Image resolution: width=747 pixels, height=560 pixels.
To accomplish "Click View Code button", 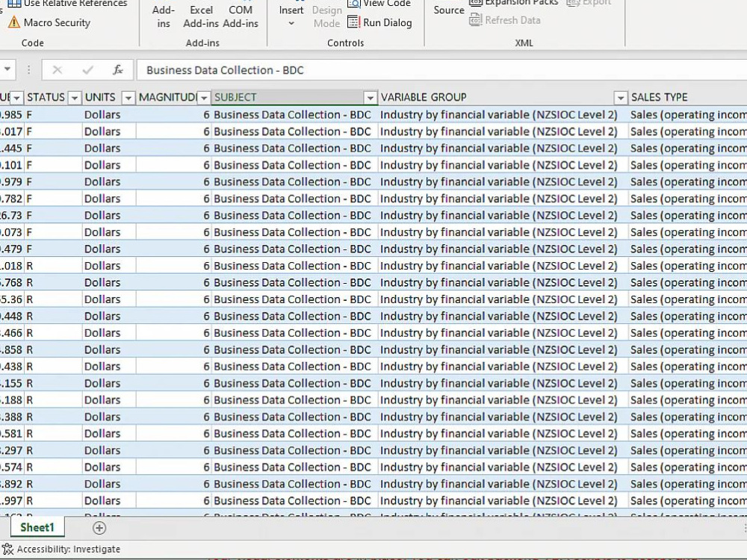I will (x=379, y=3).
